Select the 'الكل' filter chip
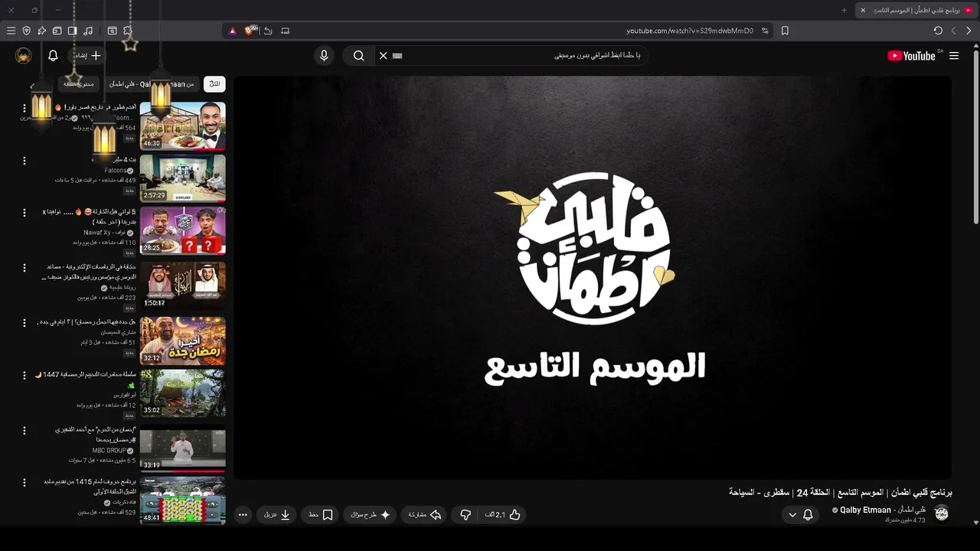 click(x=214, y=83)
